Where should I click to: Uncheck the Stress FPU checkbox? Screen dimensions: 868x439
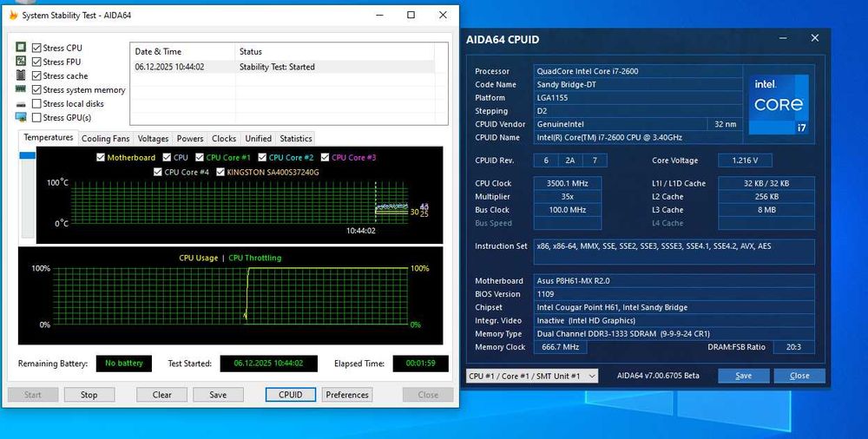pos(36,62)
